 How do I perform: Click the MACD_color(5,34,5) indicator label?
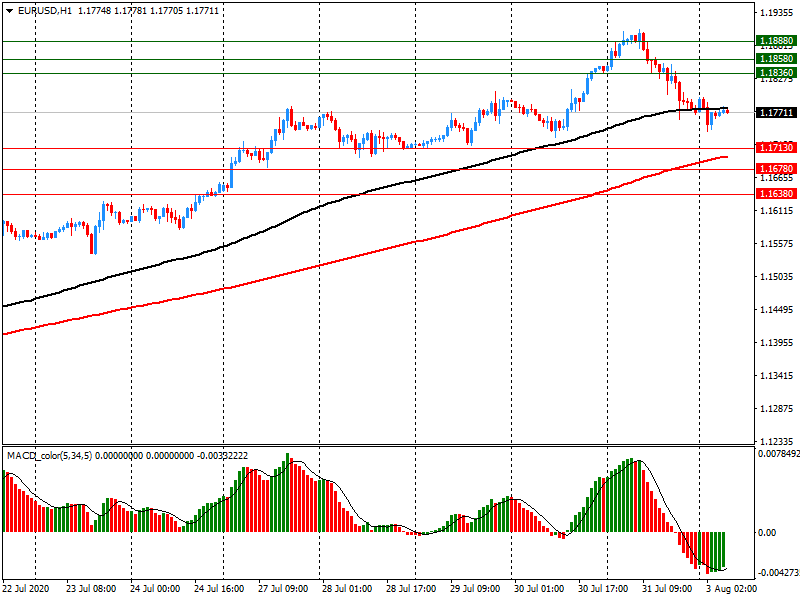pos(49,455)
